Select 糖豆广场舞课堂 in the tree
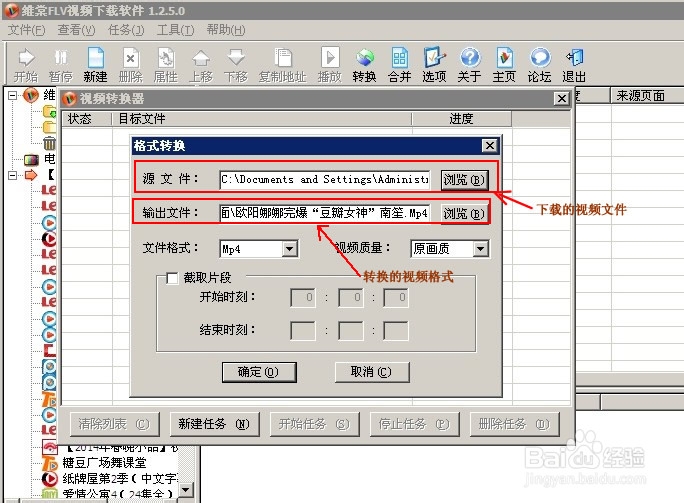684x503 pixels. tap(104, 462)
